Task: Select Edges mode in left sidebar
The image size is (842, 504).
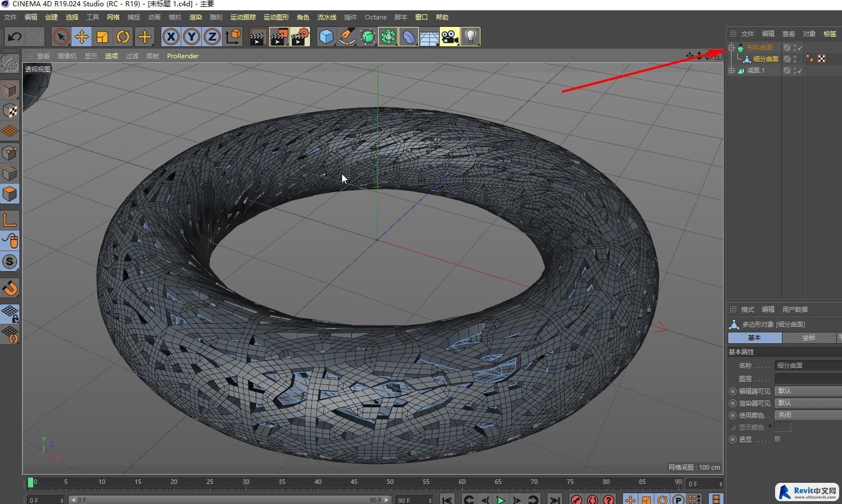Action: coord(10,173)
